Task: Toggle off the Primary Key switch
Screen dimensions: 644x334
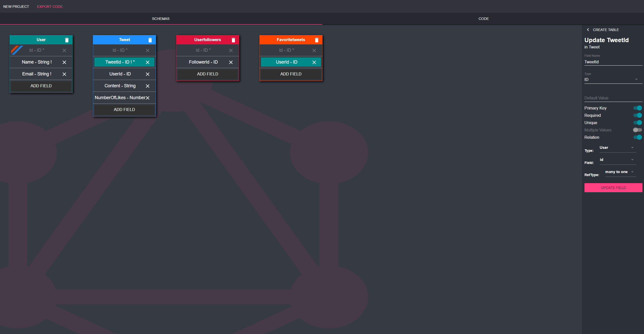Action: tap(637, 108)
